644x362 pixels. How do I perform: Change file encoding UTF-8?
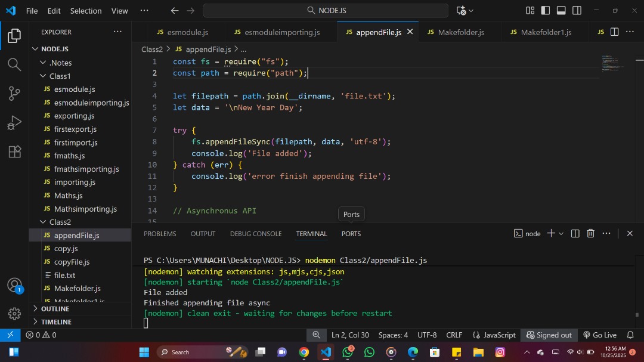click(427, 335)
